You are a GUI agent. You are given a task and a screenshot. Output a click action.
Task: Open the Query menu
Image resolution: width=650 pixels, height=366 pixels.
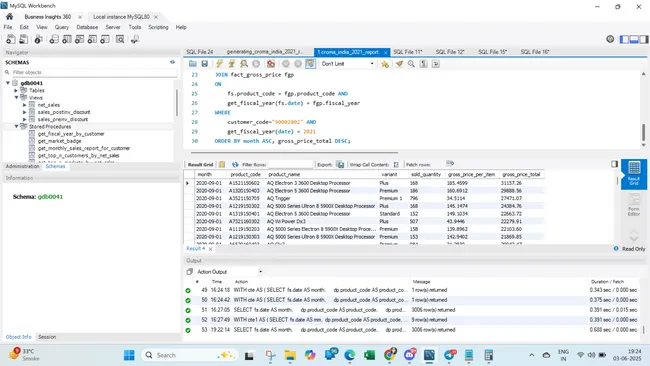(x=62, y=27)
